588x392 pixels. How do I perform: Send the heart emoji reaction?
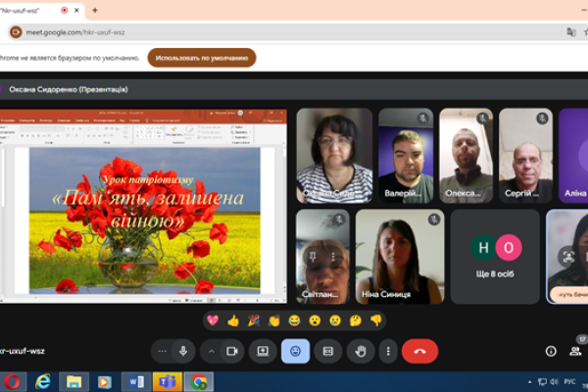pos(212,319)
